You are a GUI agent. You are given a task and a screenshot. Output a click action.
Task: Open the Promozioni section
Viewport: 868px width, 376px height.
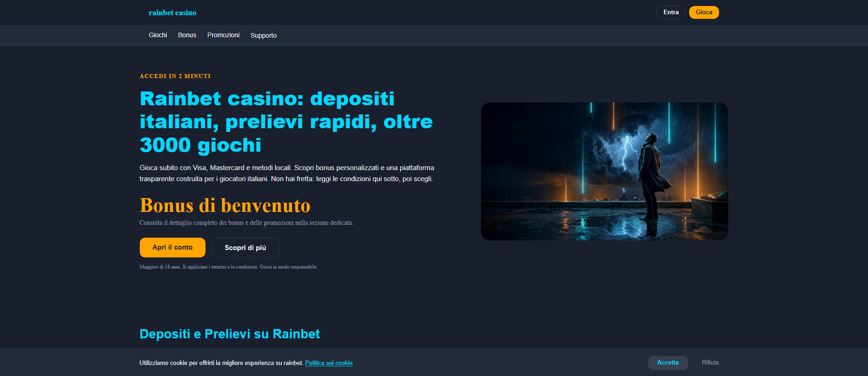[223, 35]
